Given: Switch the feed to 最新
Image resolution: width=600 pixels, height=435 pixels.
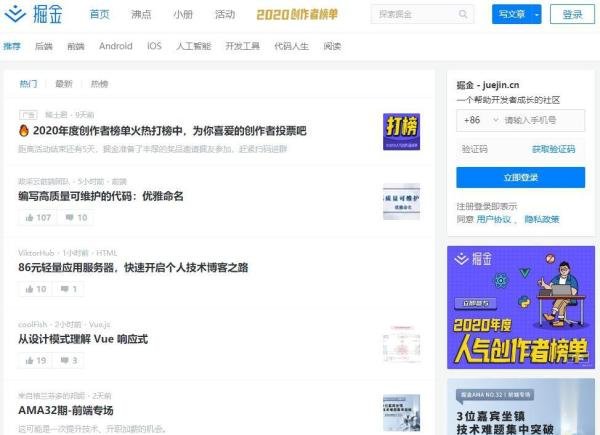Looking at the screenshot, I should tap(64, 84).
